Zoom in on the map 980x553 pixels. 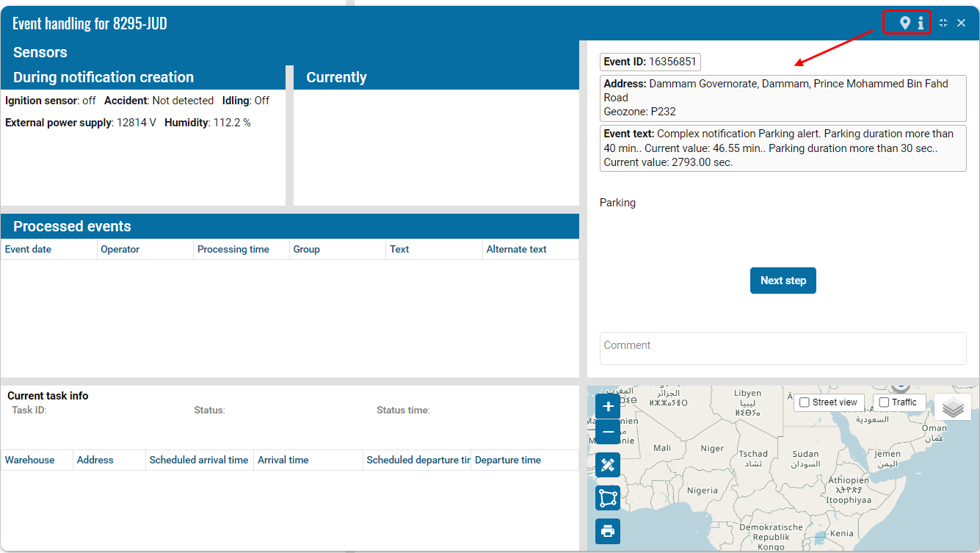[608, 406]
